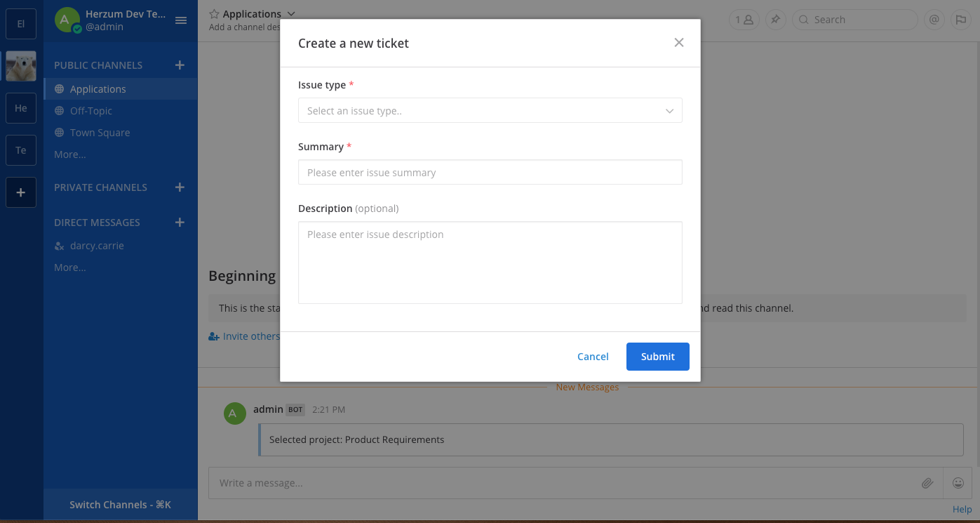Open the Issue type dropdown
This screenshot has height=523, width=980.
coord(490,111)
